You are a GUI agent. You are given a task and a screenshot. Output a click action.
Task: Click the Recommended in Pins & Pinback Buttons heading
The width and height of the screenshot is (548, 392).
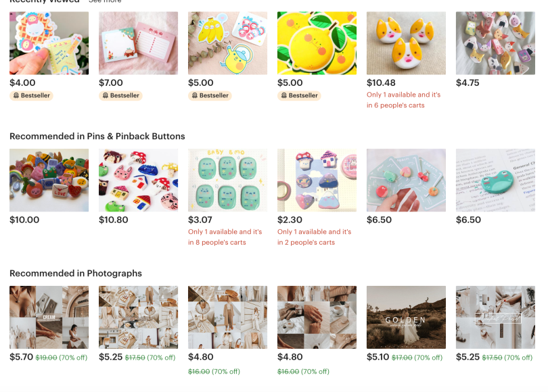coord(97,136)
